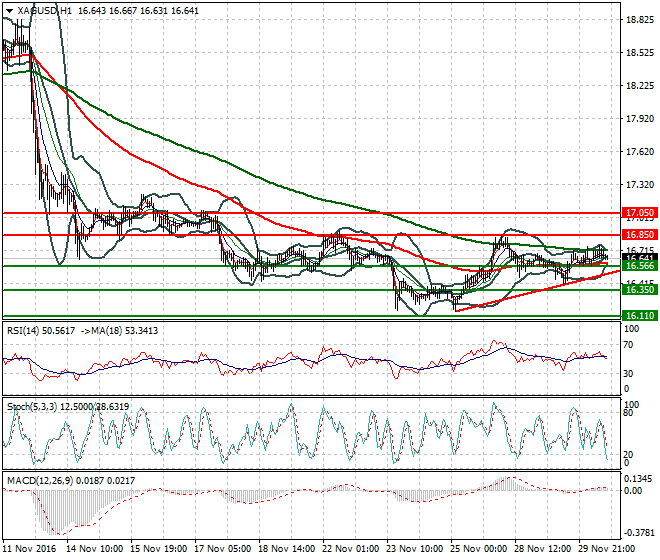Select the 29 Nov 21:00 time axis label
The image size is (660, 560).
click(607, 549)
